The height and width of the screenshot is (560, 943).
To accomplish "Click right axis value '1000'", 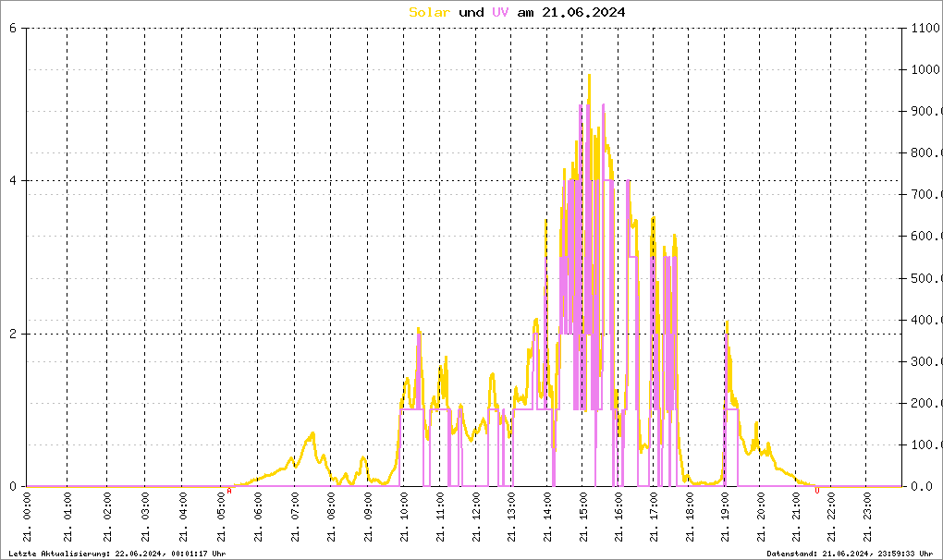I will [925, 69].
